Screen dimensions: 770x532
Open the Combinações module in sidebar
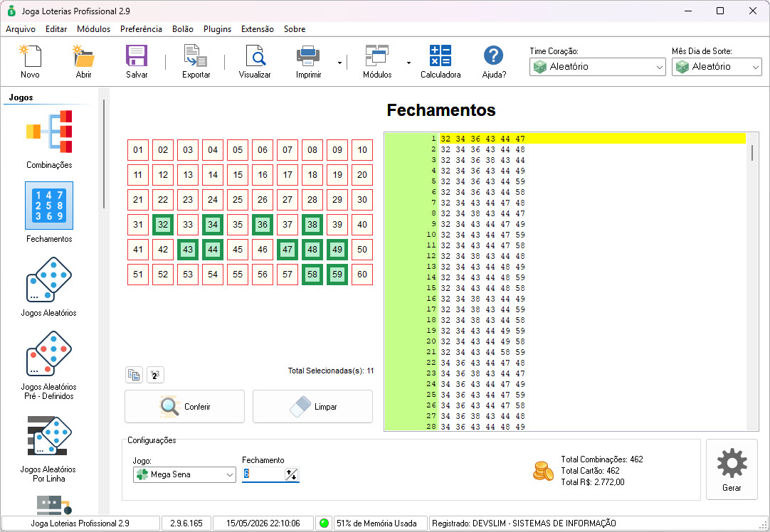click(48, 140)
